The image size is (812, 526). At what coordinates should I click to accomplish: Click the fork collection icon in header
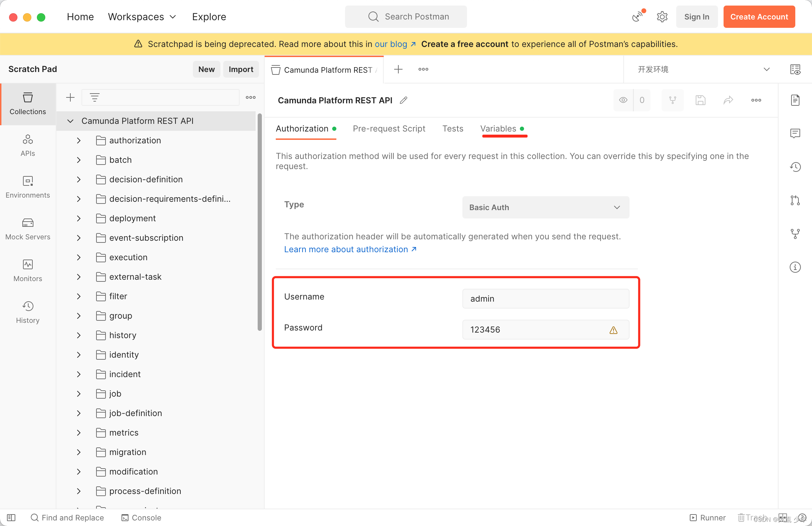pos(673,100)
